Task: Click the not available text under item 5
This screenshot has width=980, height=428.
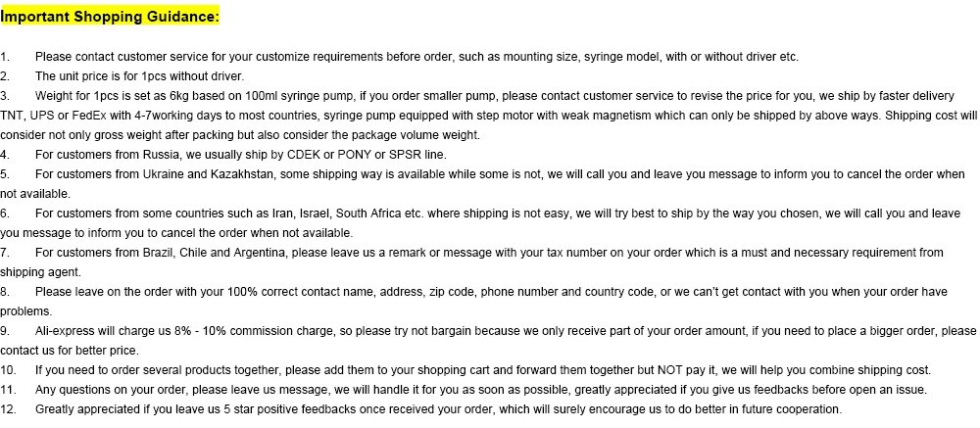Action: (x=35, y=194)
